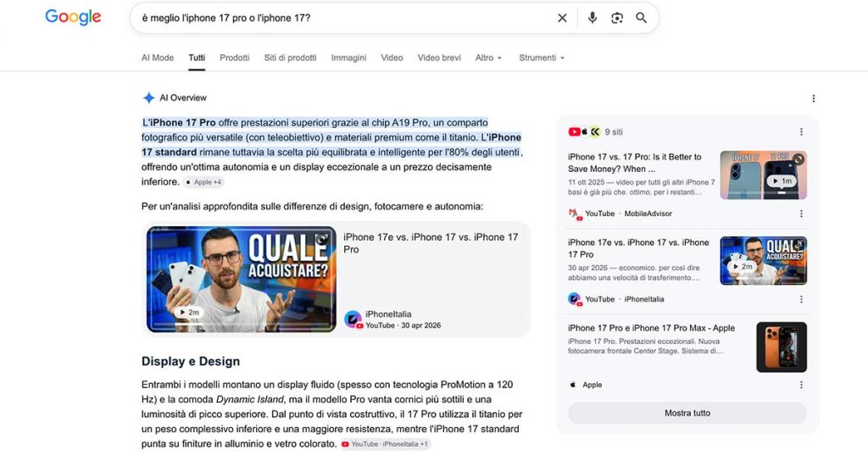This screenshot has height=467, width=868.
Task: Click 'iPhone 17 Pro. Prestazioni eccezionali' snippet
Action: pos(645,347)
